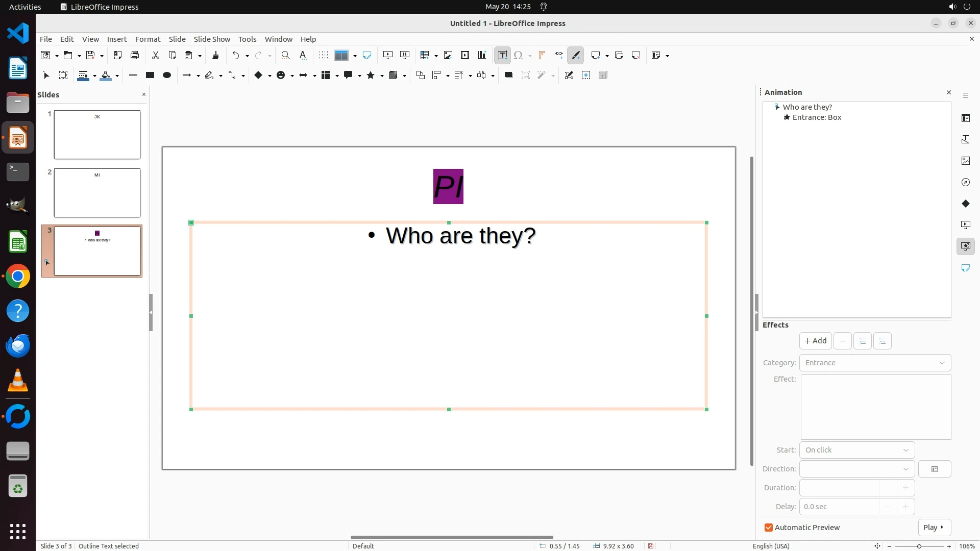Toggle the Display Grid toolbar button
980x551 pixels.
click(x=323, y=55)
